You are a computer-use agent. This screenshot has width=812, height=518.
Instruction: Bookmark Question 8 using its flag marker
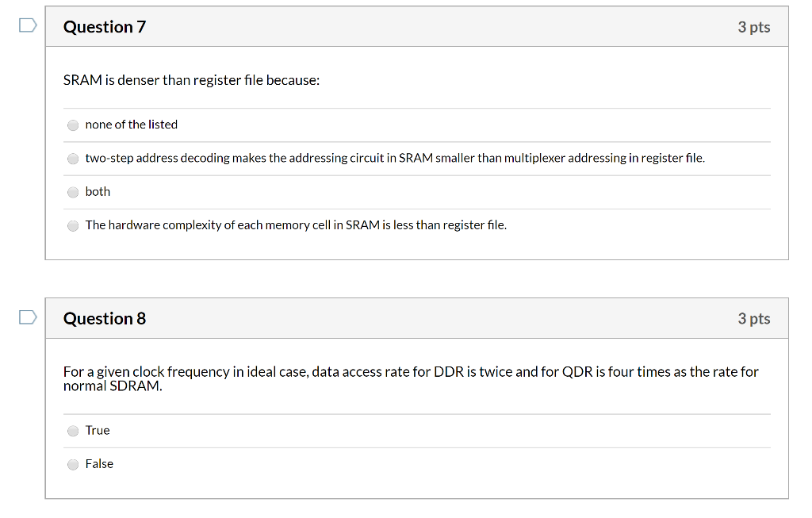(26, 317)
